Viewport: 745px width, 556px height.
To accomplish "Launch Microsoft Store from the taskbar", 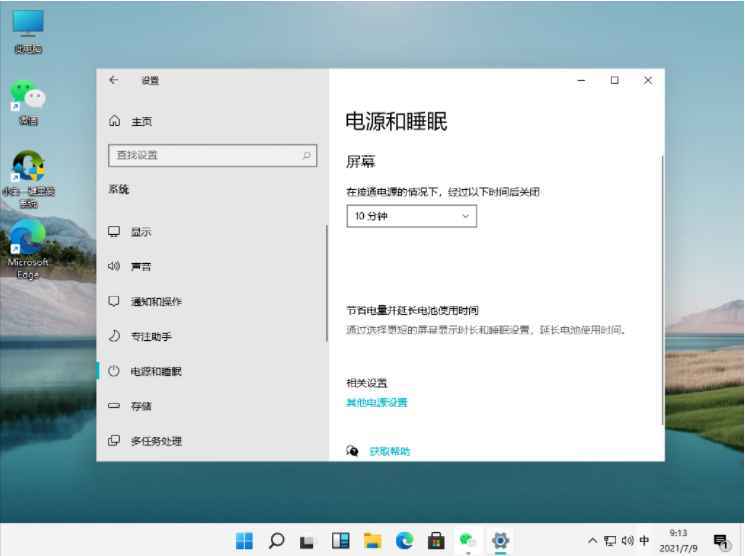I will 436,541.
